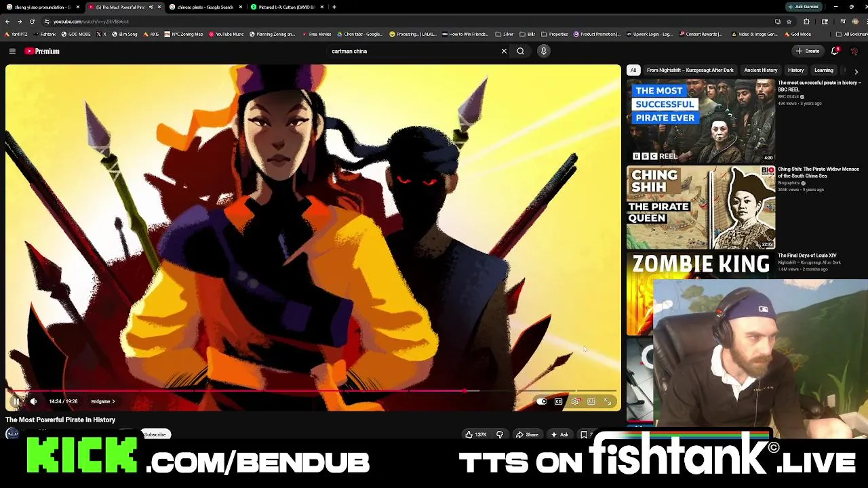
Task: Open the Ask Gemini button
Action: pos(804,7)
